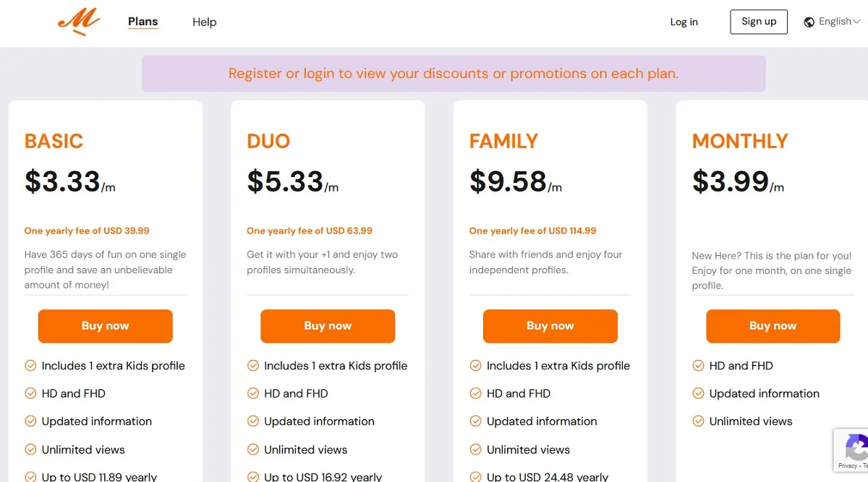Select Buy now under MONTHLY plan
868x482 pixels.
tap(773, 326)
